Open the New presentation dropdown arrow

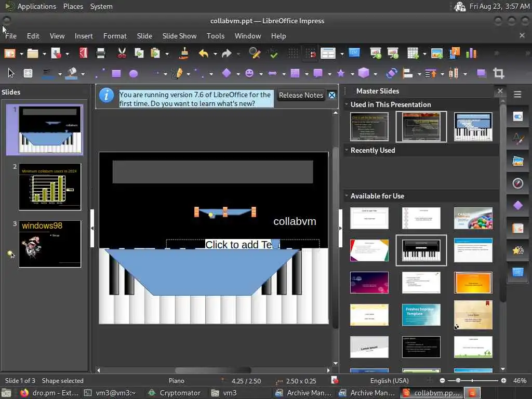pos(21,54)
